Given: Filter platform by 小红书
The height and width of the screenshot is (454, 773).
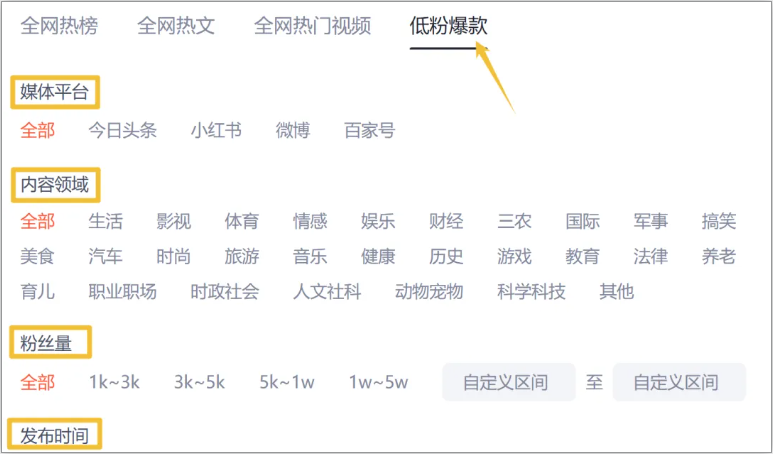Looking at the screenshot, I should coord(216,131).
